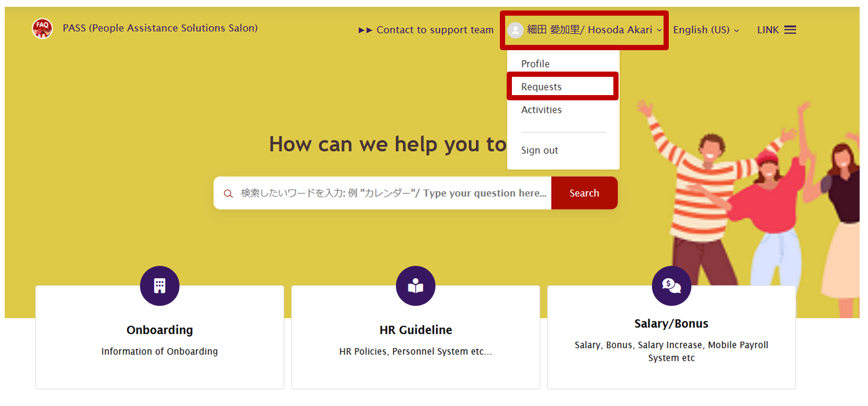The width and height of the screenshot is (868, 406).
Task: Click the PASS FAQ logo icon
Action: 42,28
